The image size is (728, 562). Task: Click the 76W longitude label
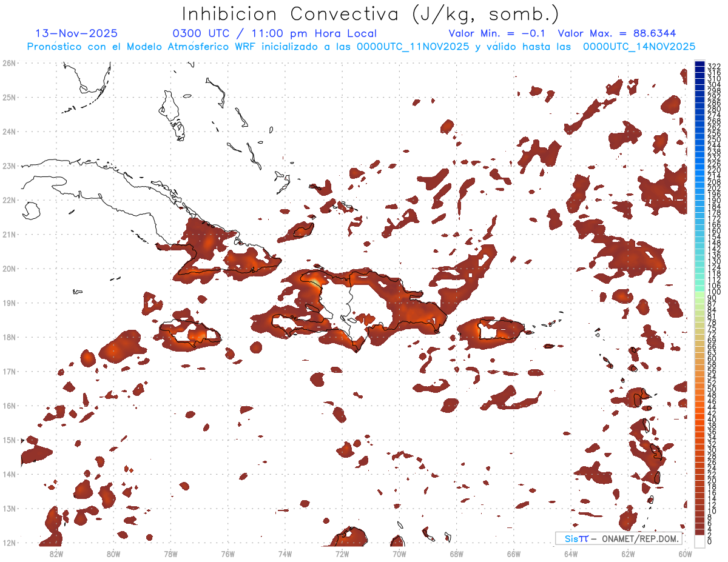227,554
